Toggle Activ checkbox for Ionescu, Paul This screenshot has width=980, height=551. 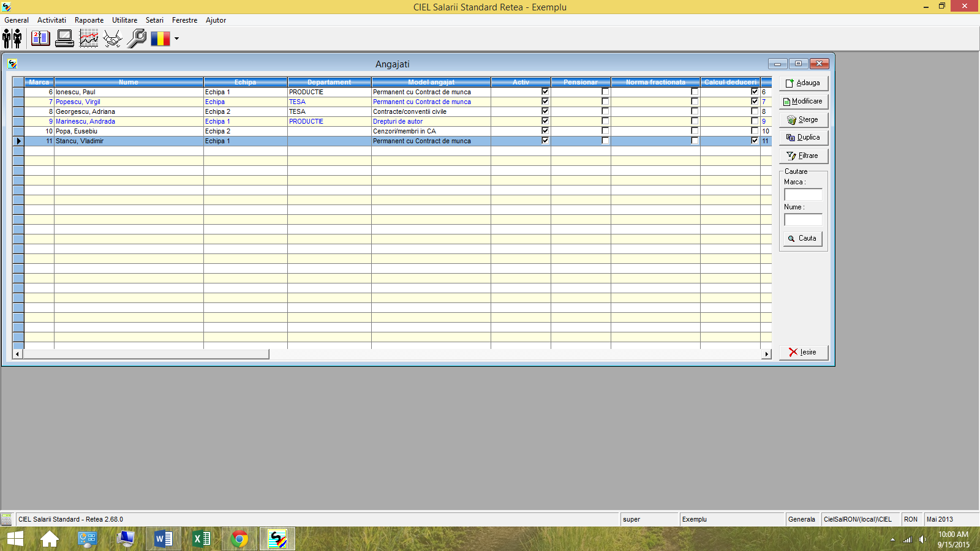(545, 92)
